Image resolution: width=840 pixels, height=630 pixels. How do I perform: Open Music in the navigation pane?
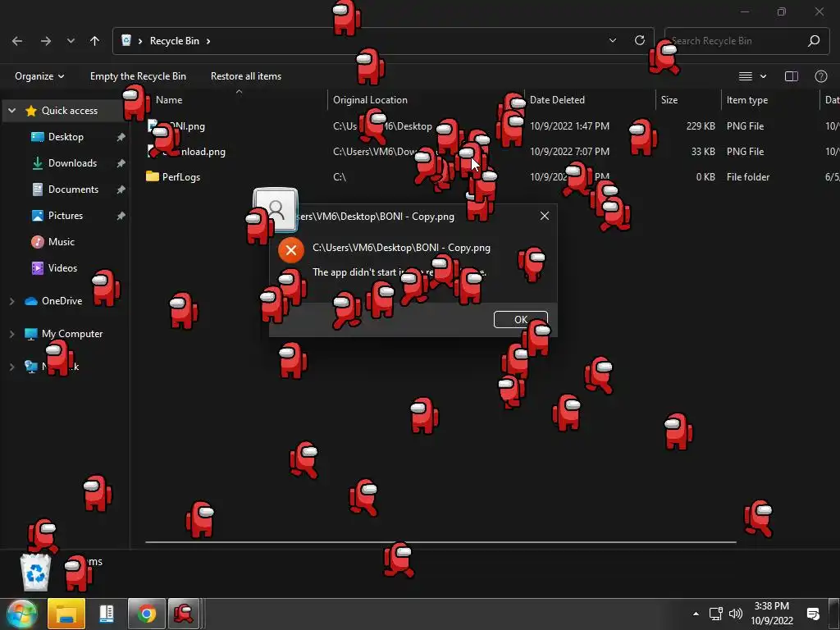62,242
